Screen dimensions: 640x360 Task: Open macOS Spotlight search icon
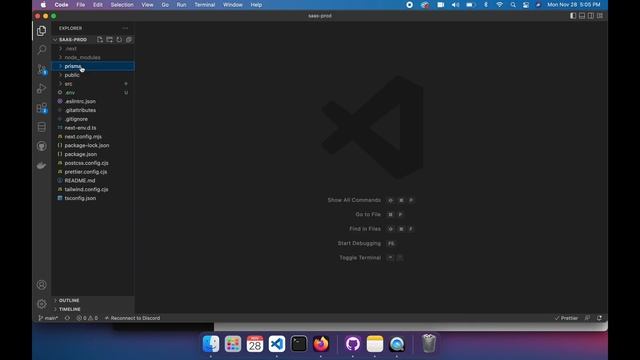(513, 5)
